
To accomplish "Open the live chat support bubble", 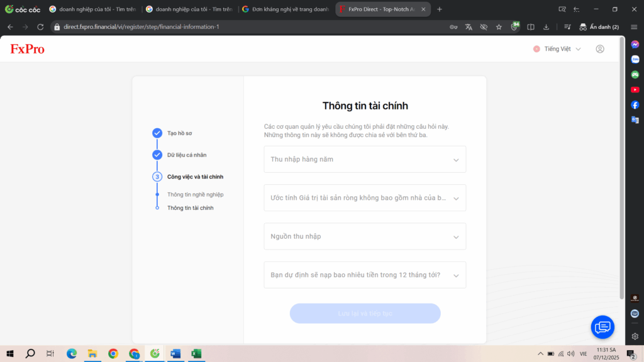I will click(x=602, y=327).
